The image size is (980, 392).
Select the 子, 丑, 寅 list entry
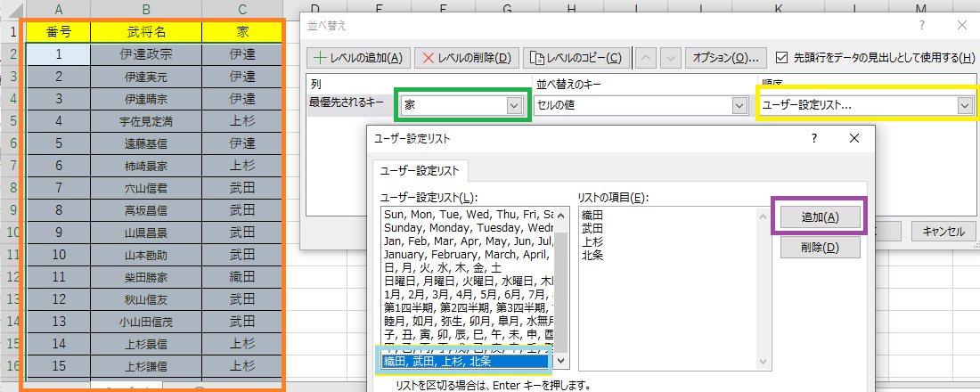pos(466,334)
